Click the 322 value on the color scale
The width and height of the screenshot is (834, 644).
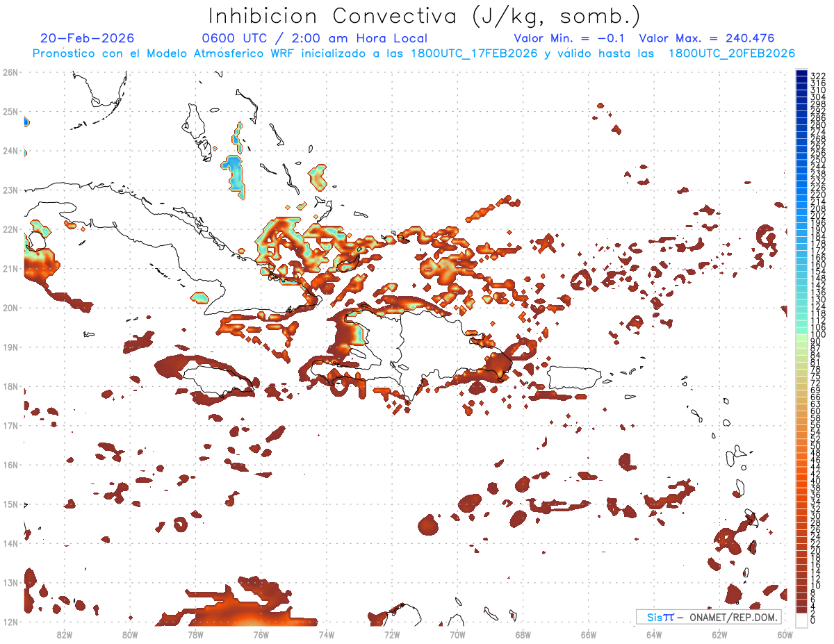pyautogui.click(x=817, y=76)
